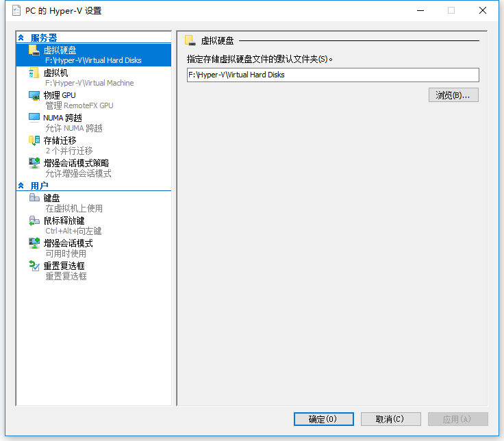Screen dimensions: 504x441
Task: Click the 重置复选框 icon
Action: (x=34, y=266)
